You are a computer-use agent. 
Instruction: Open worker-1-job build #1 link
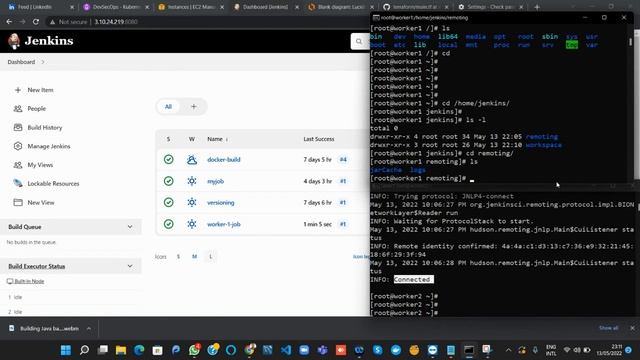[x=343, y=224]
